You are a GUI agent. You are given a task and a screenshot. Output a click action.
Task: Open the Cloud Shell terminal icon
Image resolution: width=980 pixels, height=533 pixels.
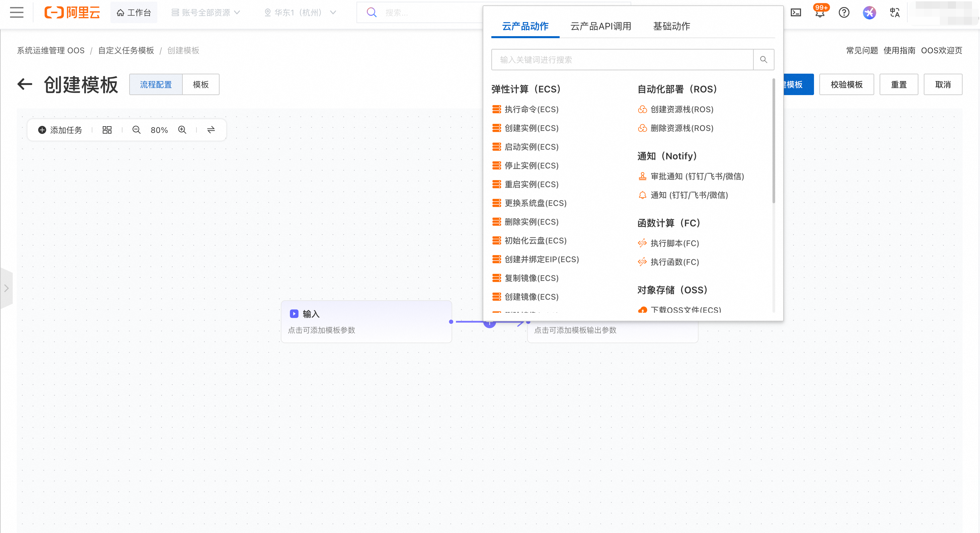coord(796,12)
